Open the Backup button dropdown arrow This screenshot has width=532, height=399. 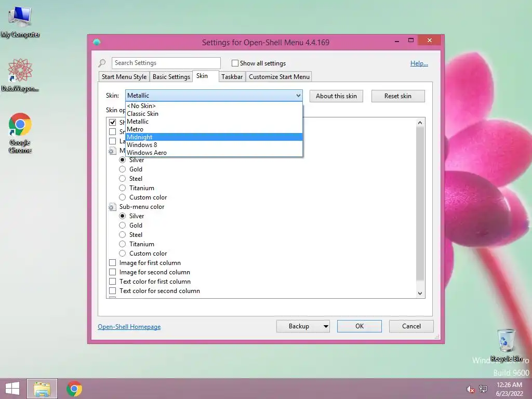(x=326, y=326)
